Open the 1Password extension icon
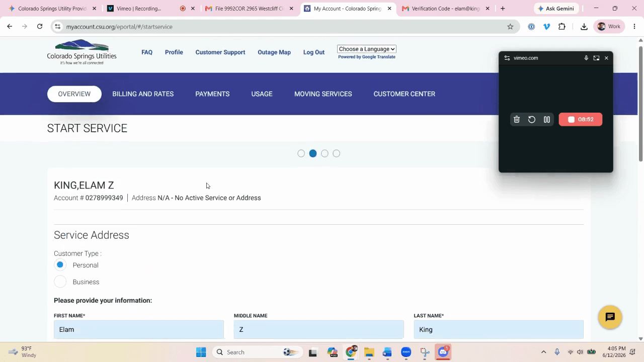The image size is (644, 362). coord(531,27)
